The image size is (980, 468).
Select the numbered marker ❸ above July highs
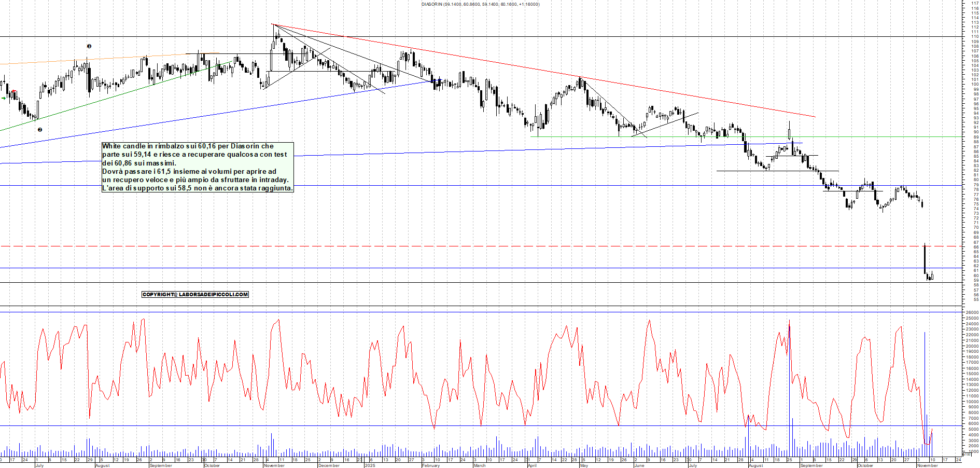(x=88, y=46)
